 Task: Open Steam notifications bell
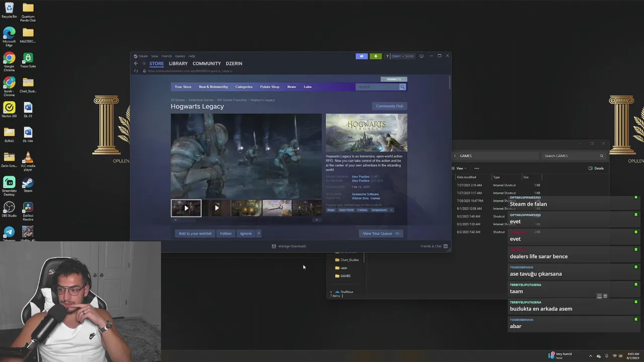click(376, 56)
